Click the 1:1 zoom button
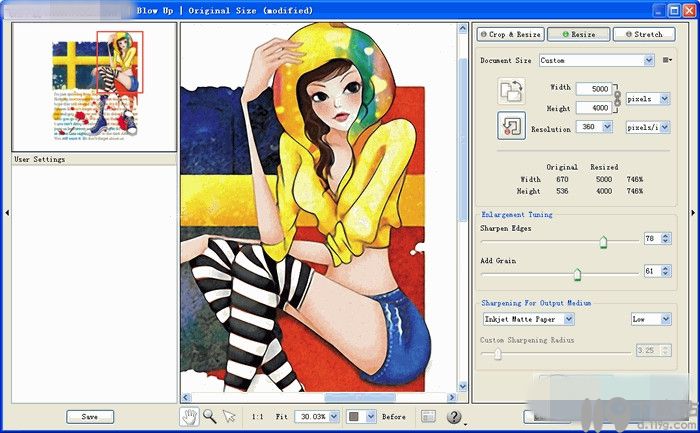Viewport: 700px width, 433px height. [257, 416]
